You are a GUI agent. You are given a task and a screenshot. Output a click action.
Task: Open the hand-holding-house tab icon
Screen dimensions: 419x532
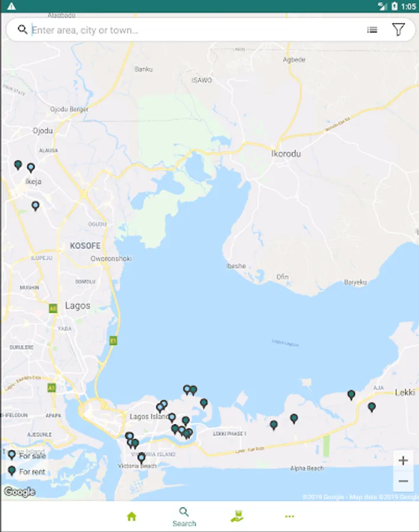click(x=237, y=516)
